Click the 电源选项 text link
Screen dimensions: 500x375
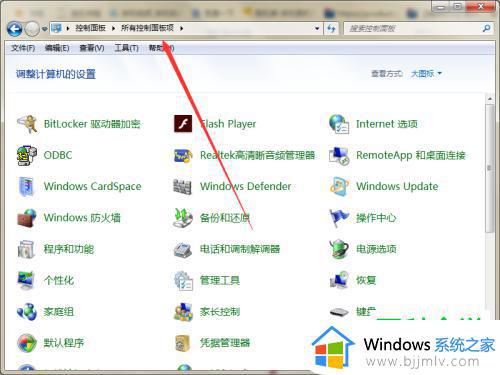pos(376,249)
